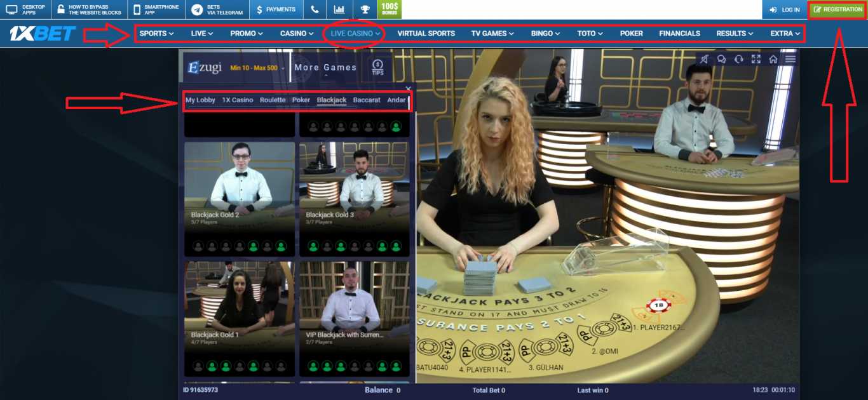Expand the Live menu
Image resolution: width=868 pixels, height=400 pixels.
[202, 34]
